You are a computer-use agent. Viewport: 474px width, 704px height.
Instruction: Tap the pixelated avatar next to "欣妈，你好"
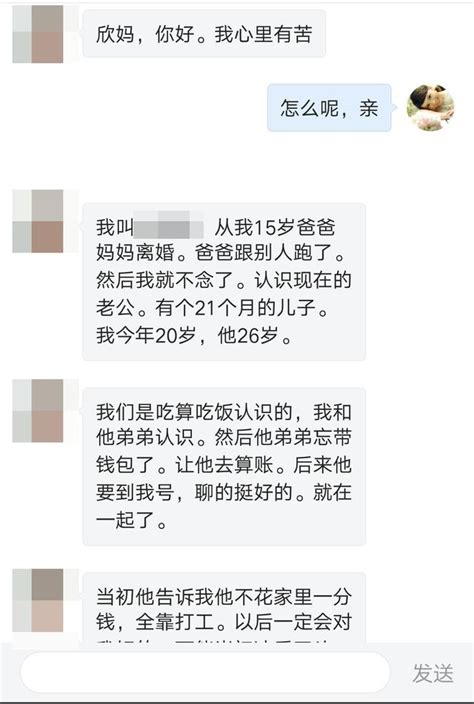[x=38, y=34]
